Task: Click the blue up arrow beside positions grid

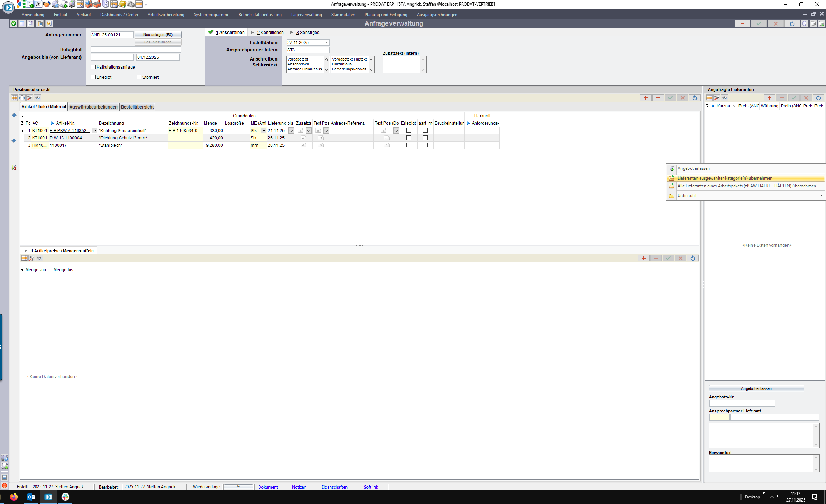Action: tap(14, 115)
